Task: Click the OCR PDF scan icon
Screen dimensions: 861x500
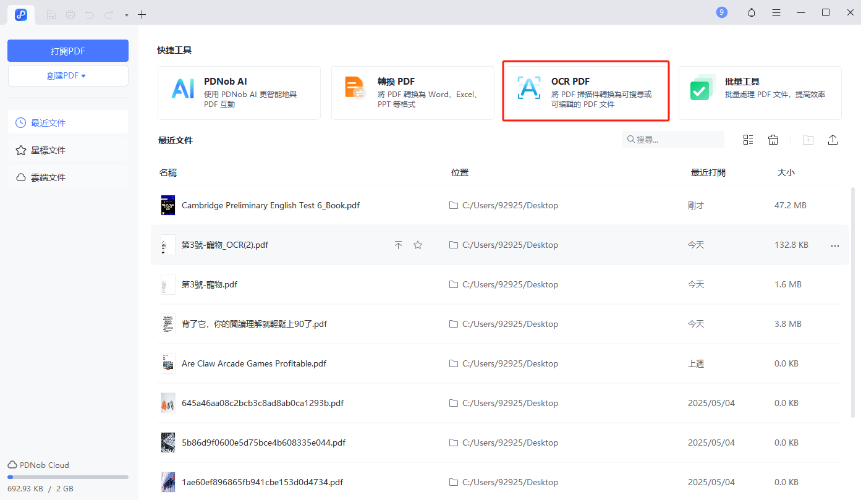Action: click(x=529, y=88)
